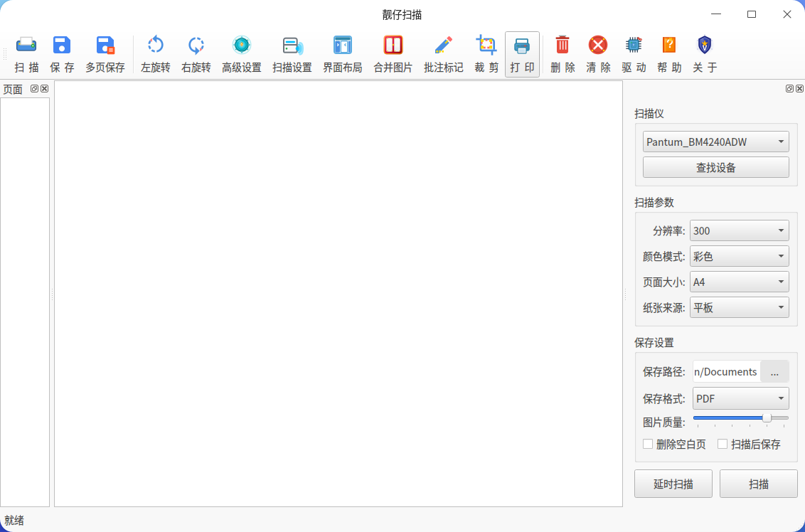Float the 页面 panel
This screenshot has width=805, height=532.
[34, 88]
